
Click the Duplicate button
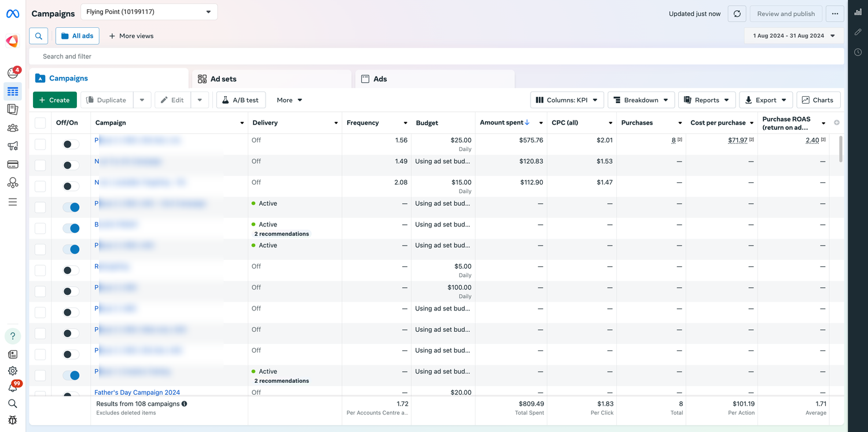point(106,100)
